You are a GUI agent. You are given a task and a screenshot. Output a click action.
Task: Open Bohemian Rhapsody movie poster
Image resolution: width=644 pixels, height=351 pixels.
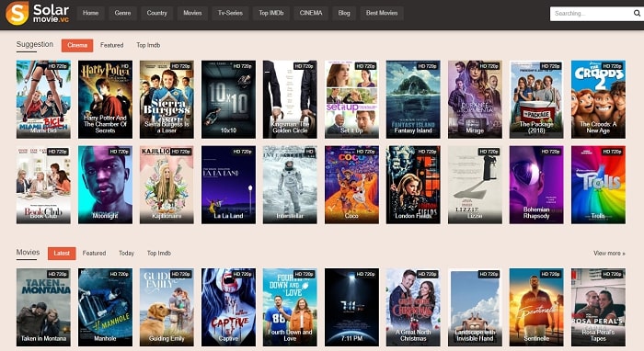536,185
